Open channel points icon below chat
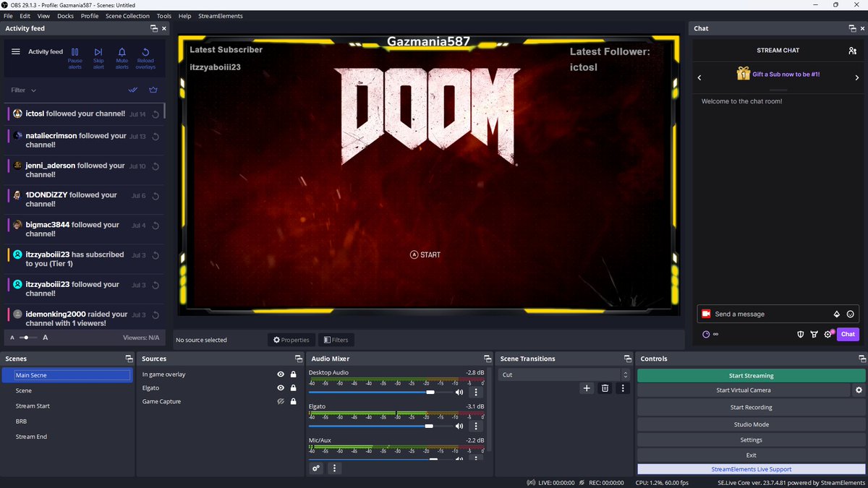The width and height of the screenshot is (868, 488). tap(706, 334)
